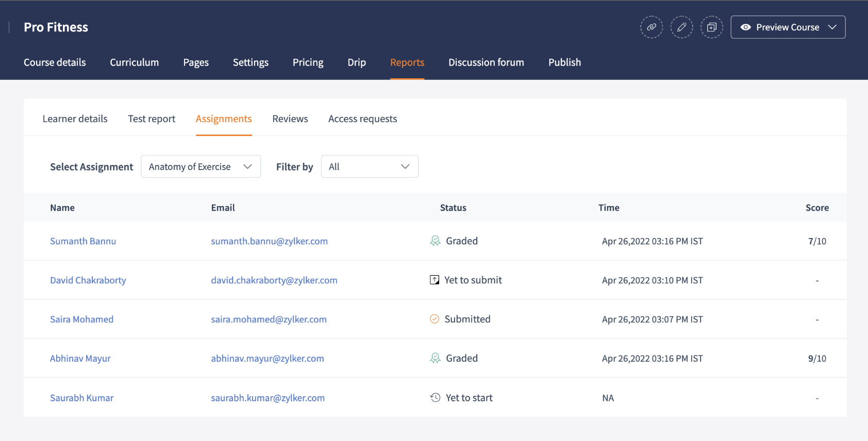The image size is (868, 441).
Task: Click the Score column header
Action: tap(817, 208)
